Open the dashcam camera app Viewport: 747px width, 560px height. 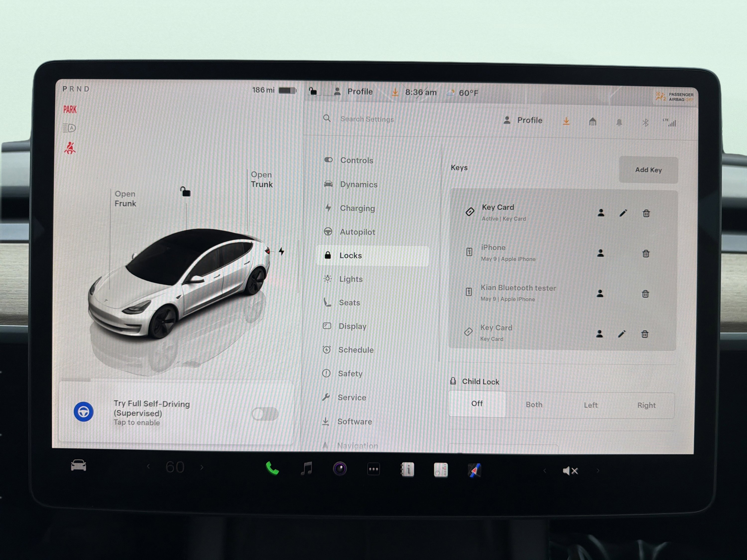(x=340, y=468)
